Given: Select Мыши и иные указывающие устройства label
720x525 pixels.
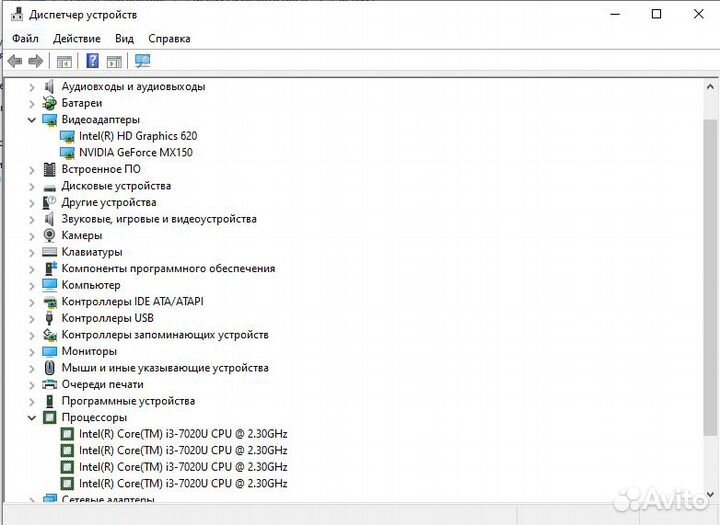Looking at the screenshot, I should pos(165,367).
